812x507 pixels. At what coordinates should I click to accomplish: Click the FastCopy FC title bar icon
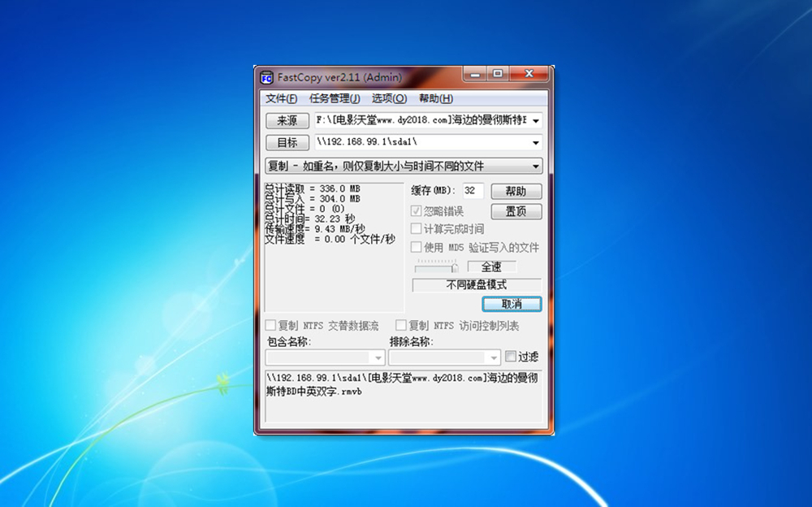[x=266, y=78]
